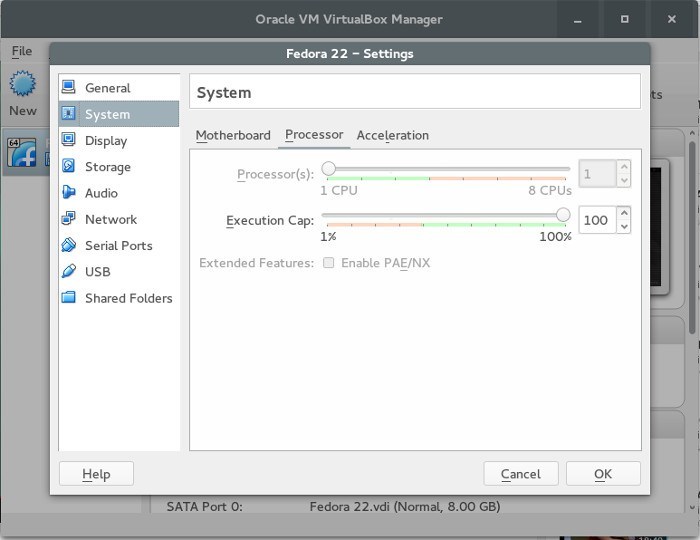Click the Execution Cap slider track middle

pos(446,215)
